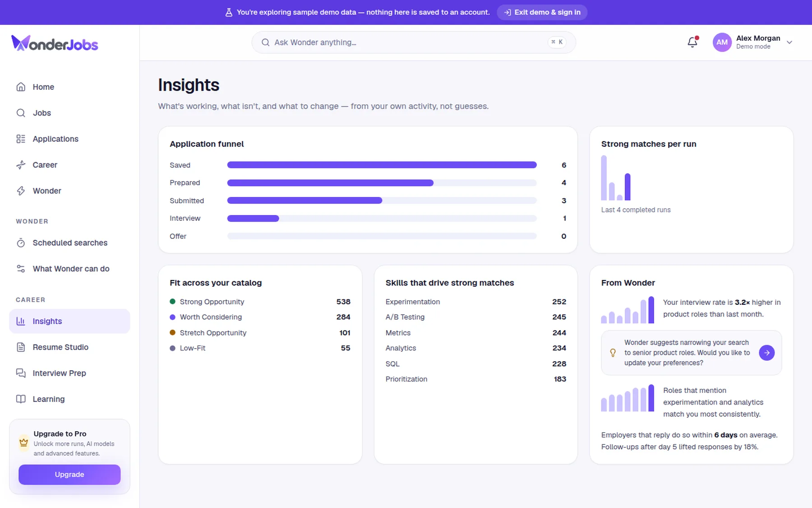
Task: Click the Upgrade to Pro crown icon
Action: coord(23,443)
